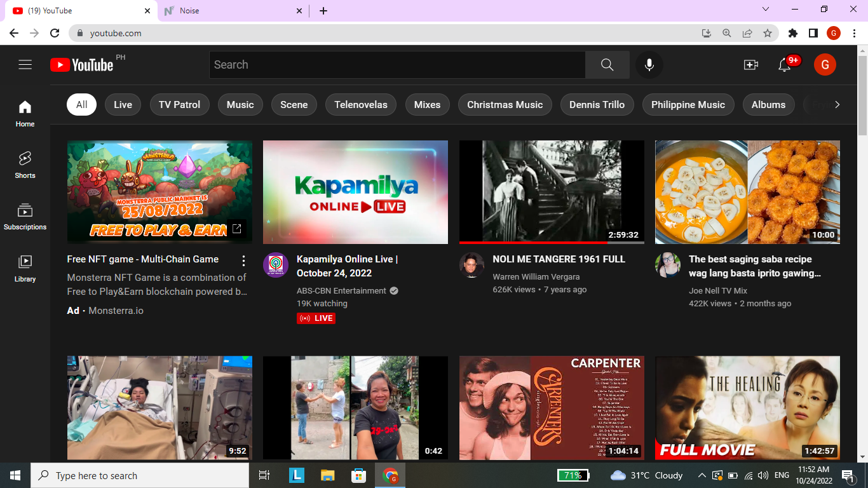
Task: Start voice search with microphone icon
Action: (x=649, y=65)
